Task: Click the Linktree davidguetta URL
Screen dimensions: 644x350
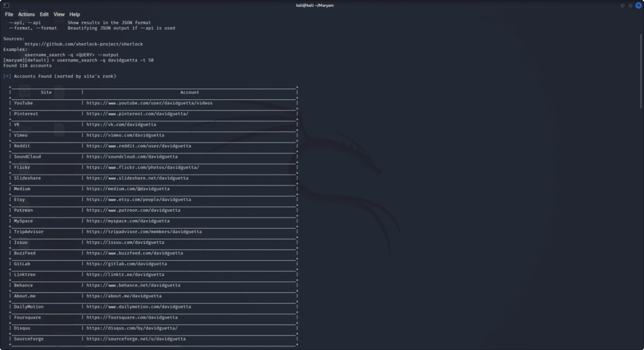Action: point(125,275)
